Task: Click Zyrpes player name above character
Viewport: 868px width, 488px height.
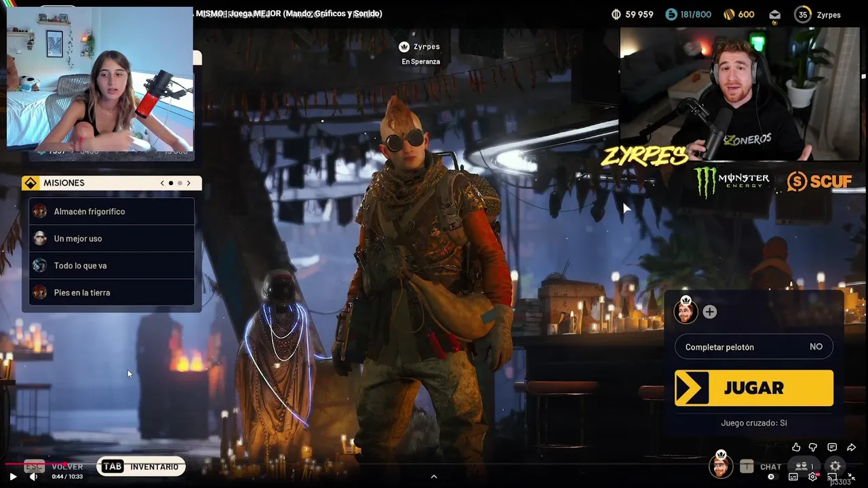Action: click(x=427, y=47)
